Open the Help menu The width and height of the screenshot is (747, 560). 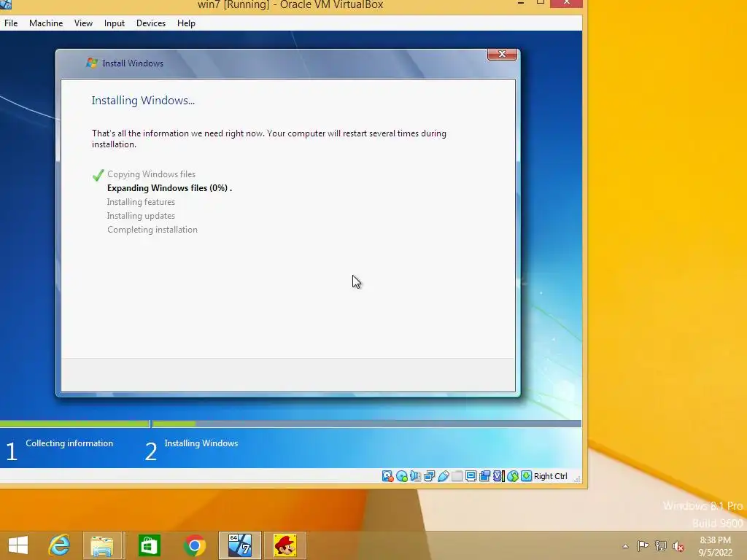click(186, 23)
